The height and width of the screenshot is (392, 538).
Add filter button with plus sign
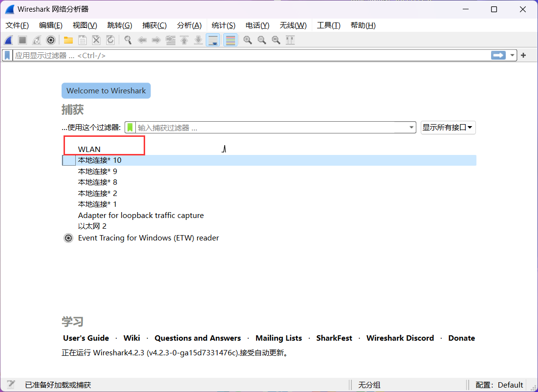pyautogui.click(x=523, y=55)
